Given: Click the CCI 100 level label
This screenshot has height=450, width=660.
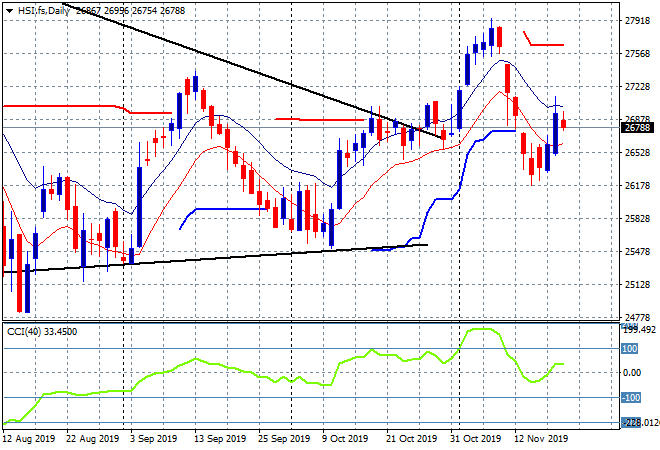Looking at the screenshot, I should click(630, 349).
